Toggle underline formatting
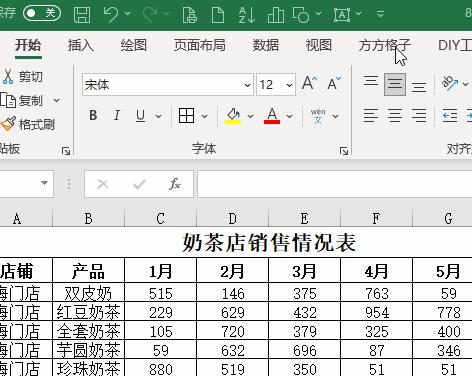The image size is (472, 376). coord(140,115)
